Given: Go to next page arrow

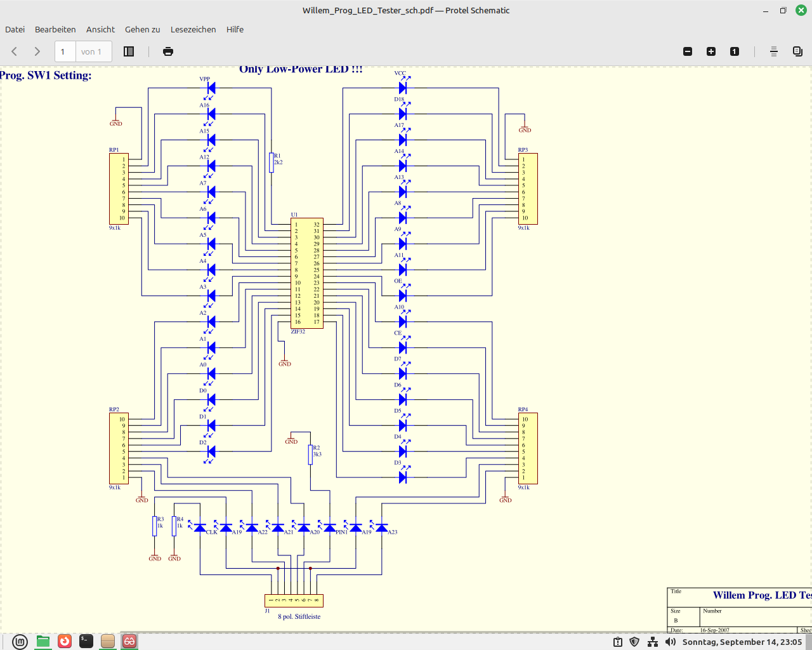Looking at the screenshot, I should [x=37, y=51].
